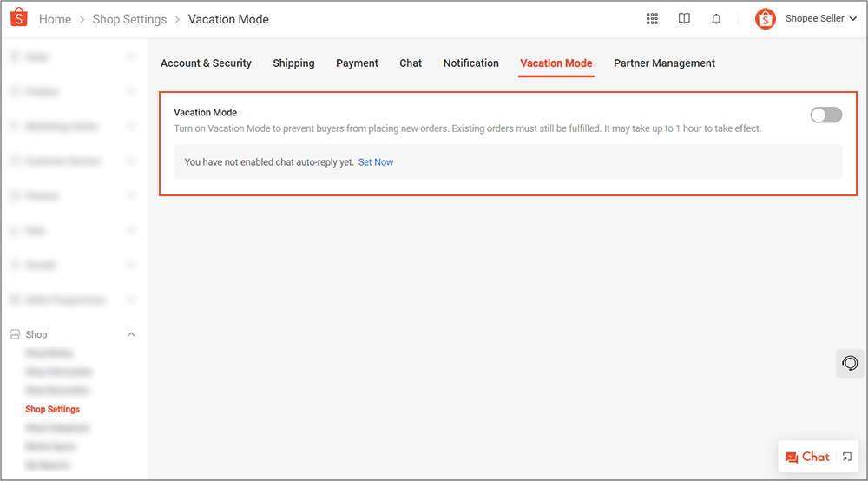Open the apps grid menu icon

click(652, 19)
